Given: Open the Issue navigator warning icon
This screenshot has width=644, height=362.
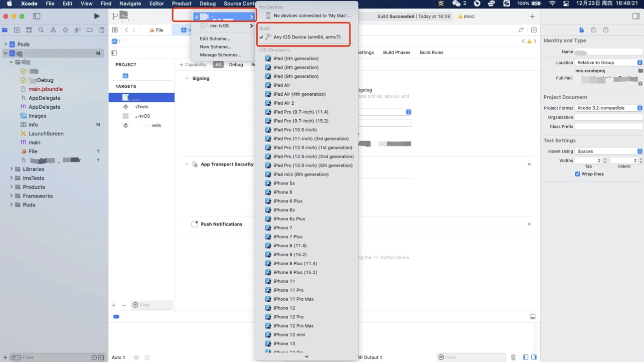Looking at the screenshot, I should pyautogui.click(x=53, y=30).
